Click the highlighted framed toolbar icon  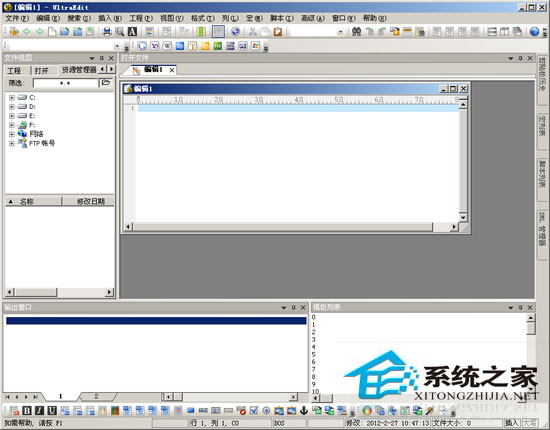click(x=218, y=32)
